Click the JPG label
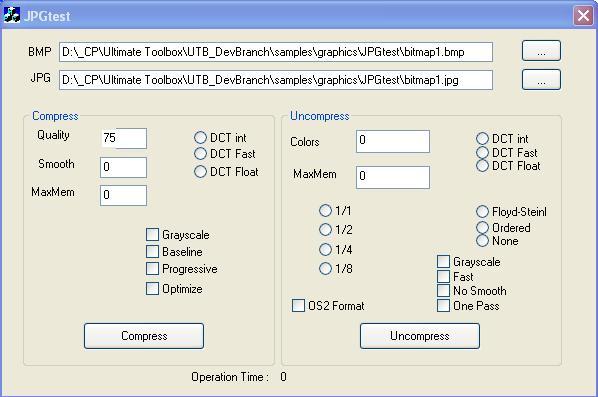 tap(40, 78)
